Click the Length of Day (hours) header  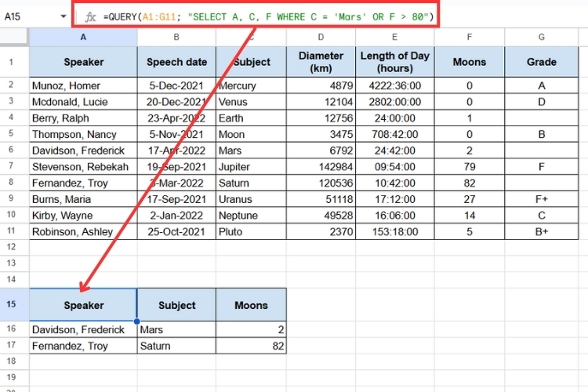394,62
